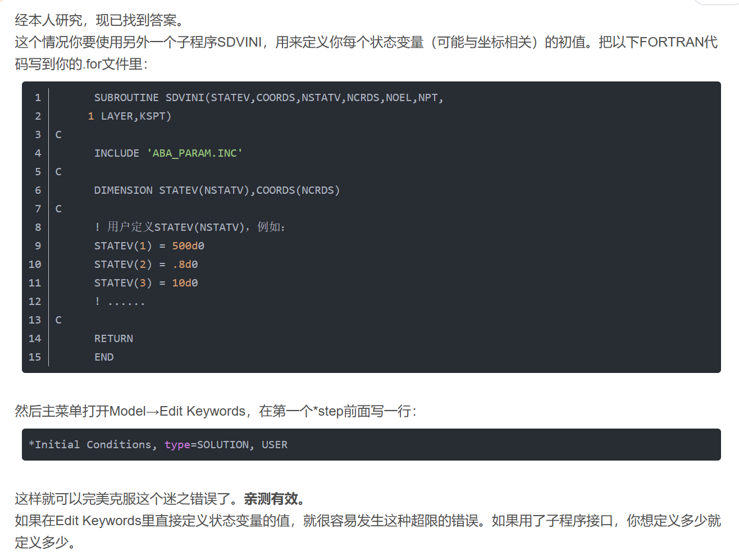Click line number 9 in the gutter
Screen dimensions: 739x560
(38, 246)
